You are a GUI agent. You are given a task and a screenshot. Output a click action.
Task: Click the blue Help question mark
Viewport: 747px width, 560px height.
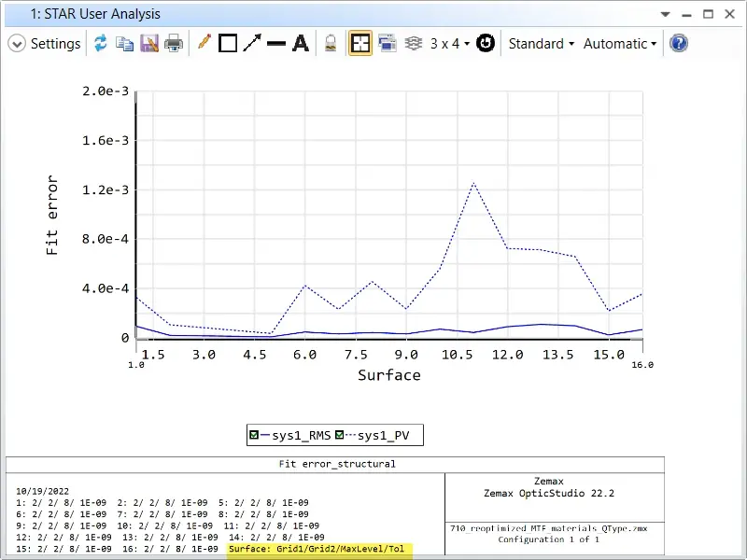(x=679, y=44)
